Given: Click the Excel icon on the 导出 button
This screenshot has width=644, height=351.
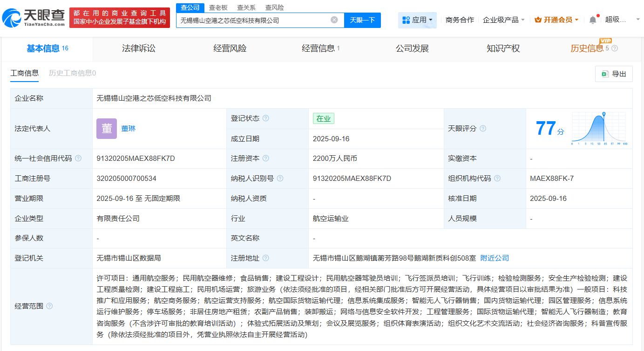Looking at the screenshot, I should coord(606,74).
